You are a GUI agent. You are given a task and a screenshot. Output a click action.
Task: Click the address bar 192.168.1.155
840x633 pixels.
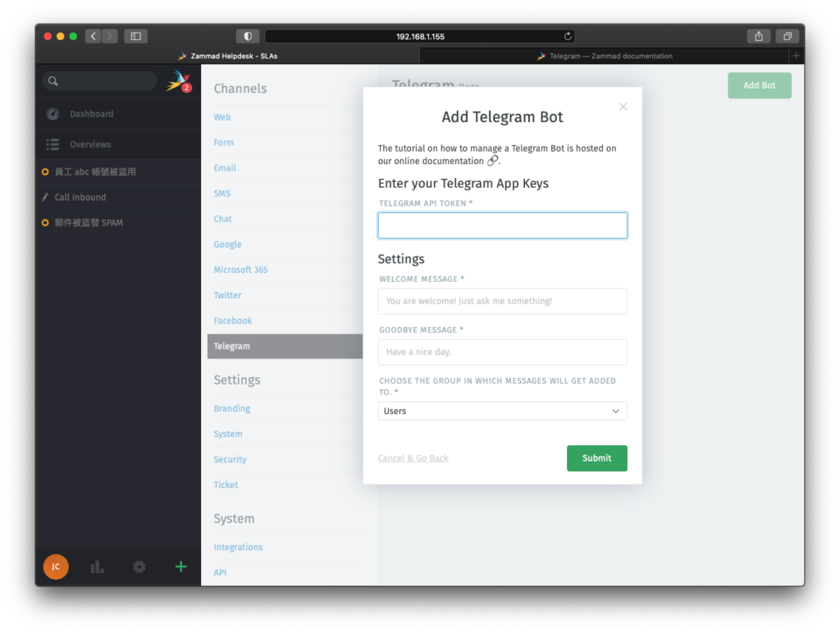tap(420, 36)
